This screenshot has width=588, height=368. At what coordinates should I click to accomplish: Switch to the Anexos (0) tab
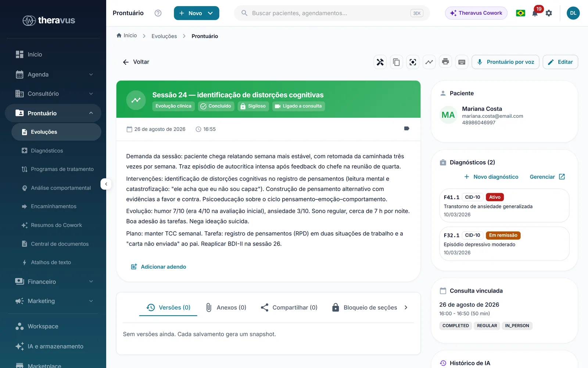[x=226, y=307]
